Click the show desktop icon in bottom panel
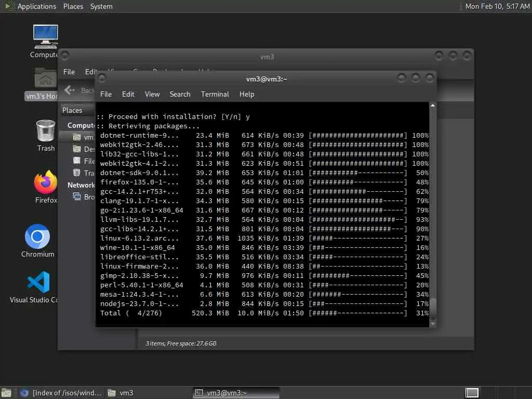Viewport: 532px width, 399px height. click(x=6, y=393)
